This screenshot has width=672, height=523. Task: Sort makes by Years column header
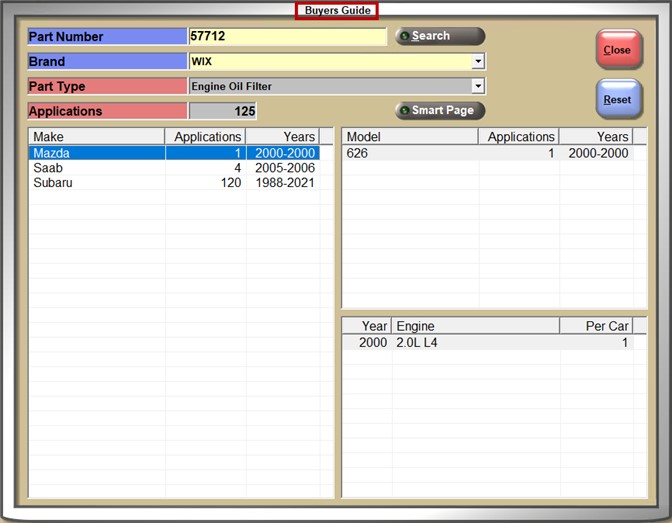(283, 136)
